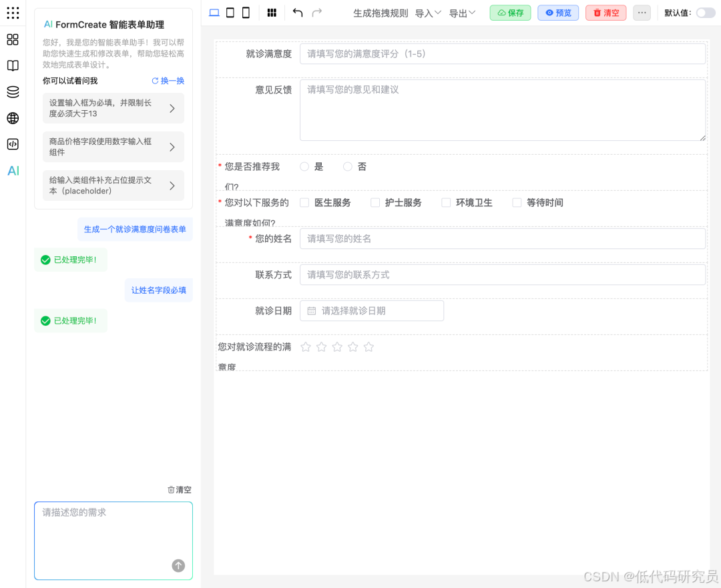The height and width of the screenshot is (588, 721).
Task: Click the 联系方式 input field
Action: (503, 275)
